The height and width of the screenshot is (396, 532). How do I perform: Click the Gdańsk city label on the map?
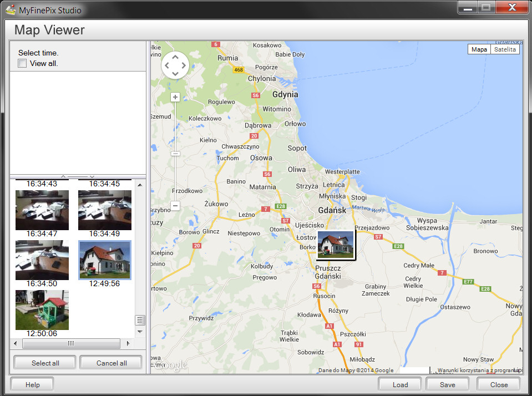(332, 210)
